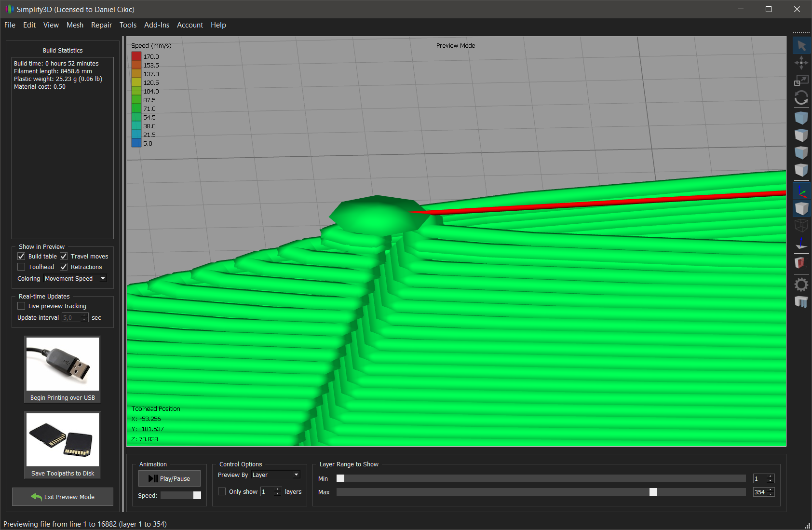
Task: Enable the Toolhead checkbox
Action: point(21,267)
